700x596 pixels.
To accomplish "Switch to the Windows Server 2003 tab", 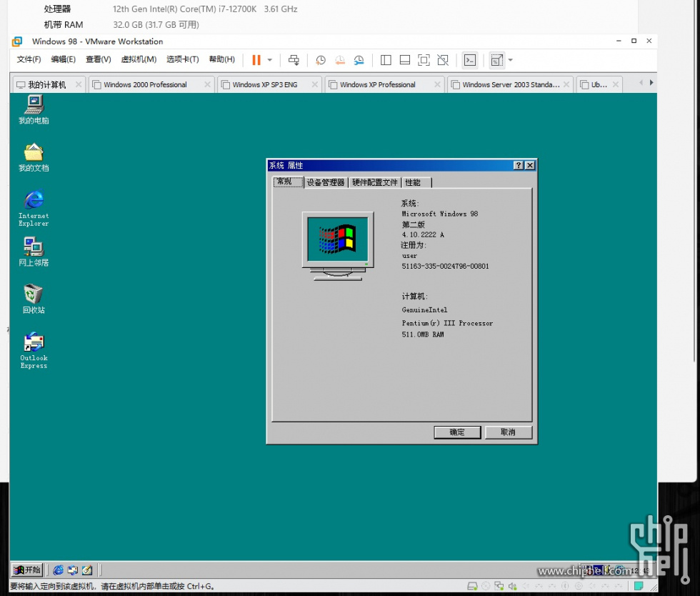I will [511, 84].
